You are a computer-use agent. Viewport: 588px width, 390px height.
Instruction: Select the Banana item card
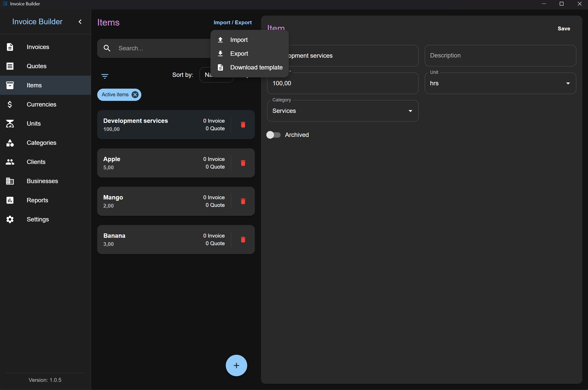point(176,240)
